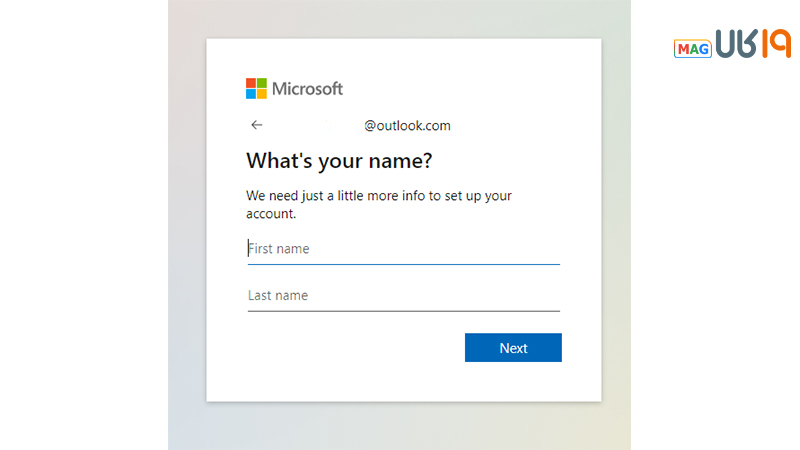Viewport: 800px width, 450px height.
Task: Click the "Last name" placeholder text
Action: tap(278, 296)
